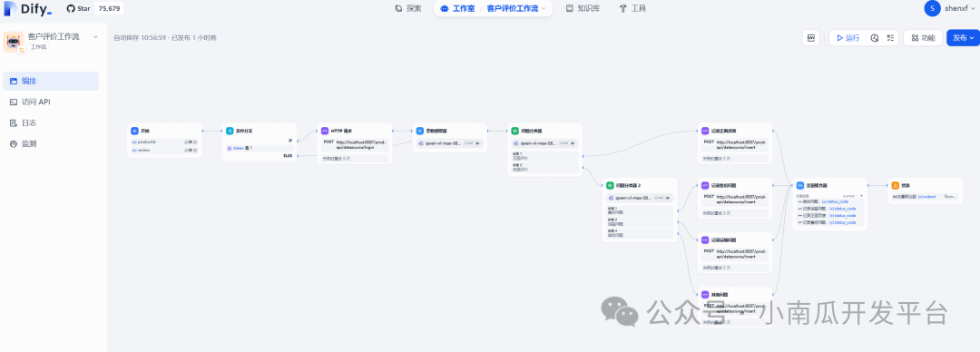980x352 pixels.
Task: Click the qwen model row in 问题分类器 2
Action: point(640,198)
